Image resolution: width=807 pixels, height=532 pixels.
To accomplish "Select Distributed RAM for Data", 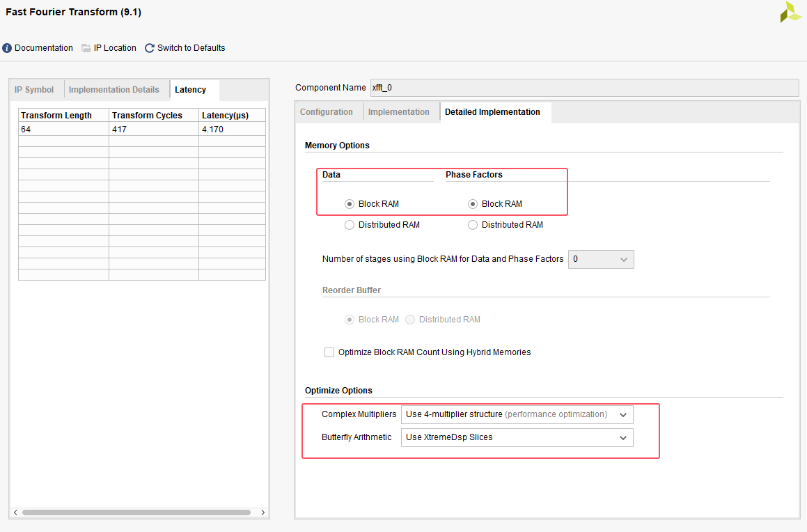I will coord(350,225).
